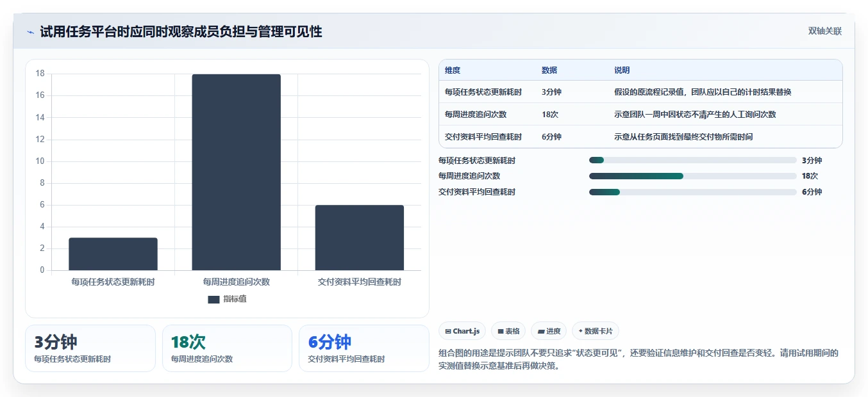Click the 数据卡片 chip
This screenshot has width=868, height=397.
point(596,331)
